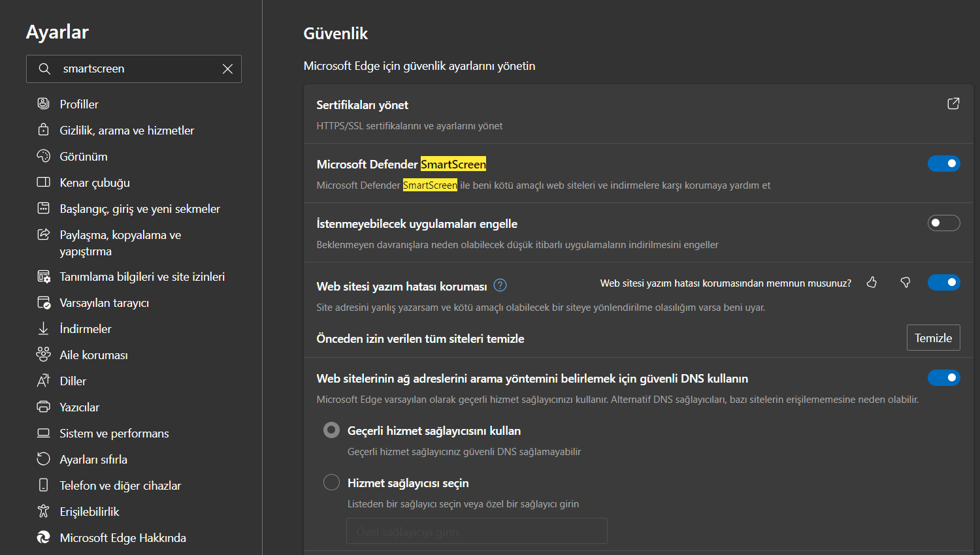The height and width of the screenshot is (555, 980).
Task: Click the Temizle button
Action: tap(933, 338)
